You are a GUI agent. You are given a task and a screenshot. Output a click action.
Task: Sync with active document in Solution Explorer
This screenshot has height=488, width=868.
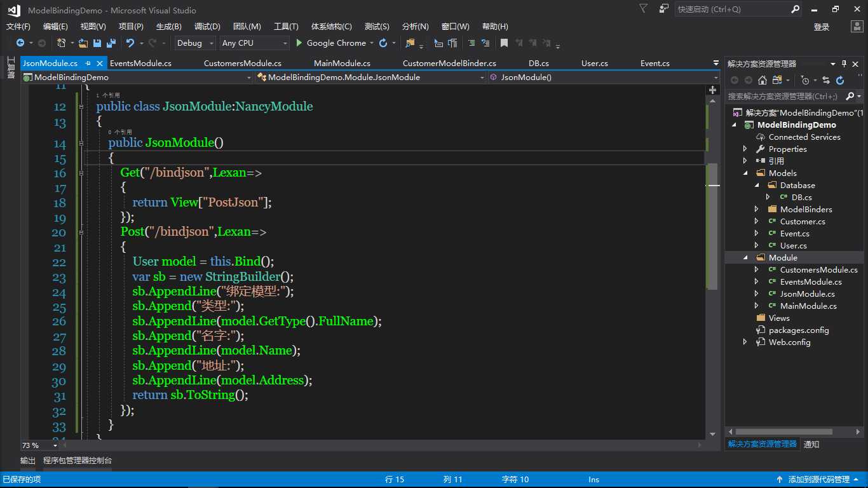pyautogui.click(x=826, y=80)
